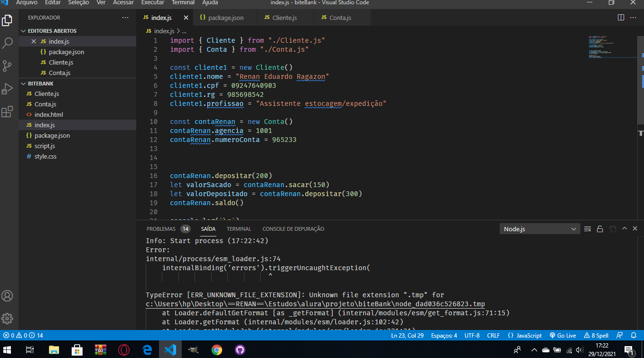
Task: Clear the output panel
Action: (x=588, y=229)
